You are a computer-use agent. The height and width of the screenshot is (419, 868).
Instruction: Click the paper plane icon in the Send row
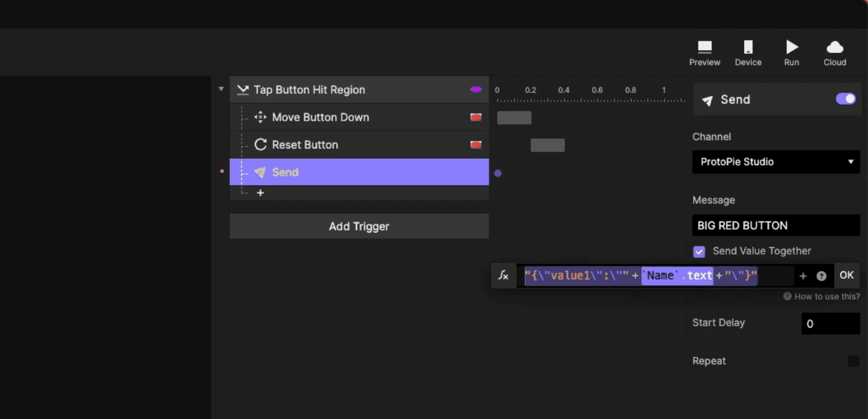260,172
